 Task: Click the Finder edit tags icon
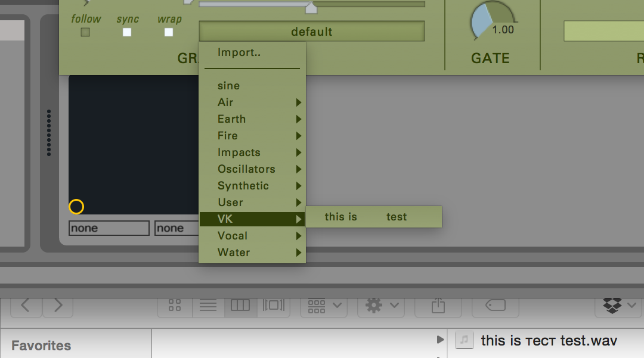tap(495, 306)
